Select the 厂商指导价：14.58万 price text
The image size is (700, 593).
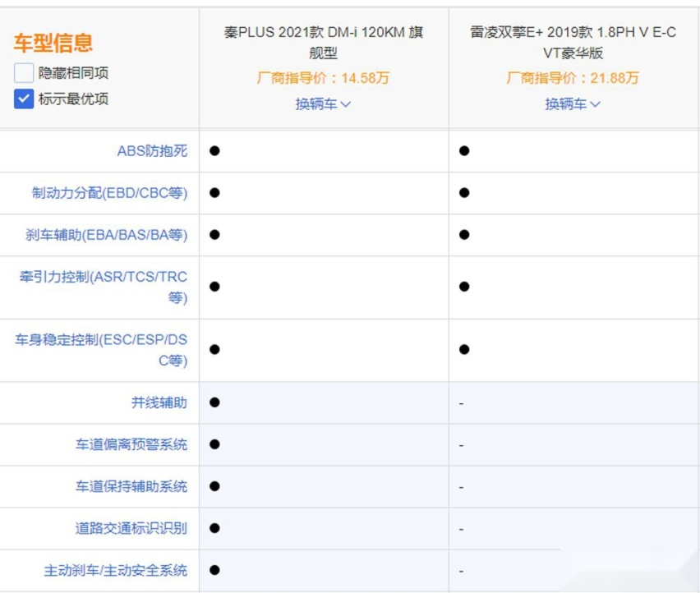[323, 78]
